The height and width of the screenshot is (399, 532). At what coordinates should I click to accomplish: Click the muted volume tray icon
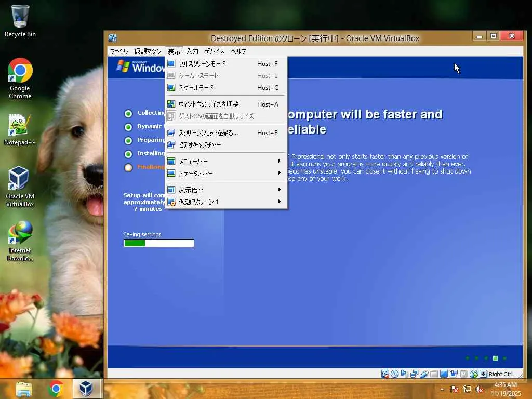[x=480, y=389]
